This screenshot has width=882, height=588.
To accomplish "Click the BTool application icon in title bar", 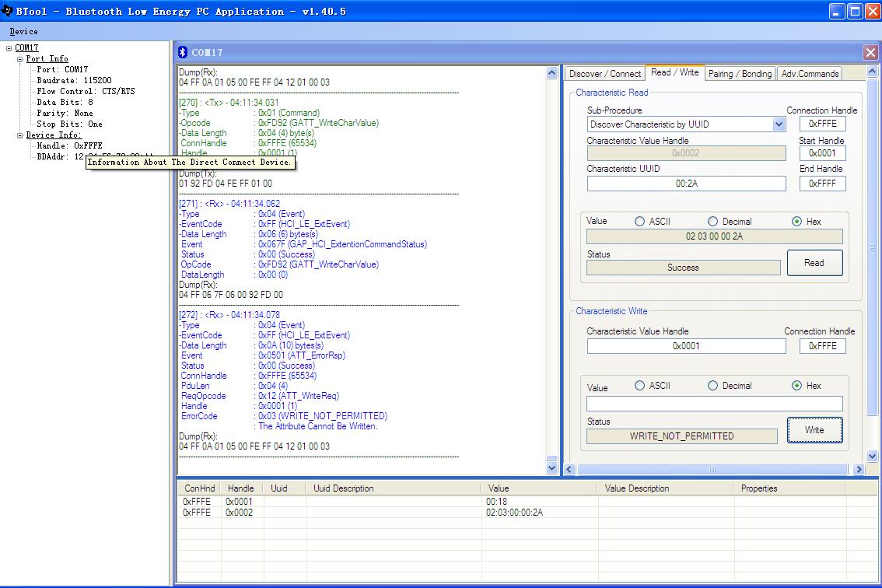I will (x=7, y=11).
